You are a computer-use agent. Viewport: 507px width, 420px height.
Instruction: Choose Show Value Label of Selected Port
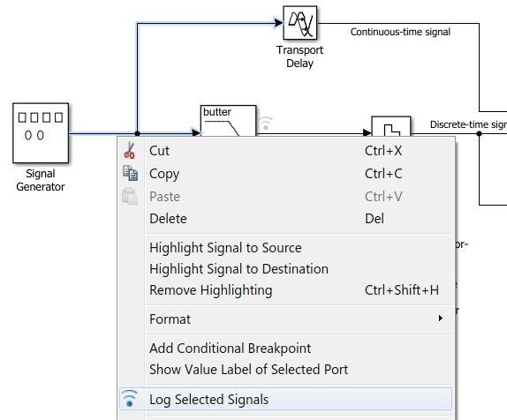point(285,370)
